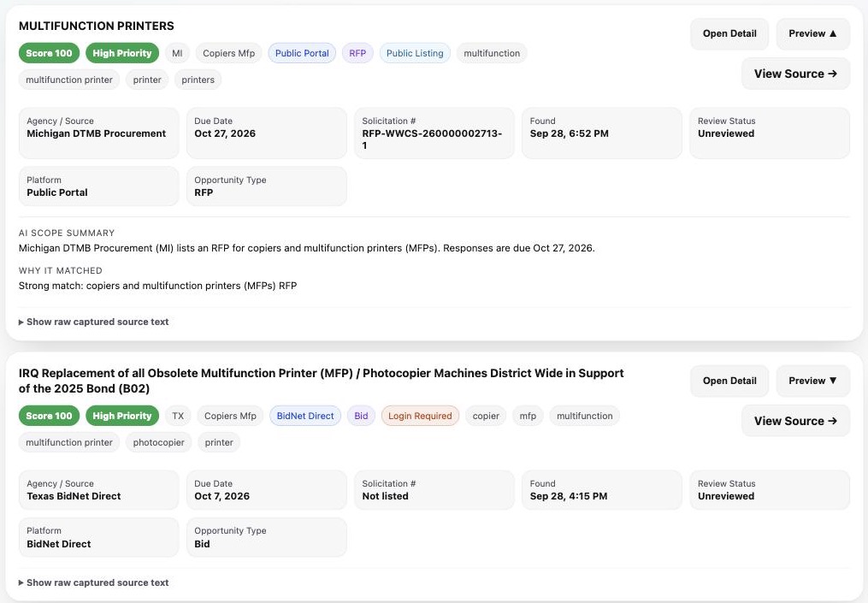Image resolution: width=868 pixels, height=603 pixels.
Task: Click the IRQ Replacement of all Obsolete title
Action: pyautogui.click(x=321, y=381)
